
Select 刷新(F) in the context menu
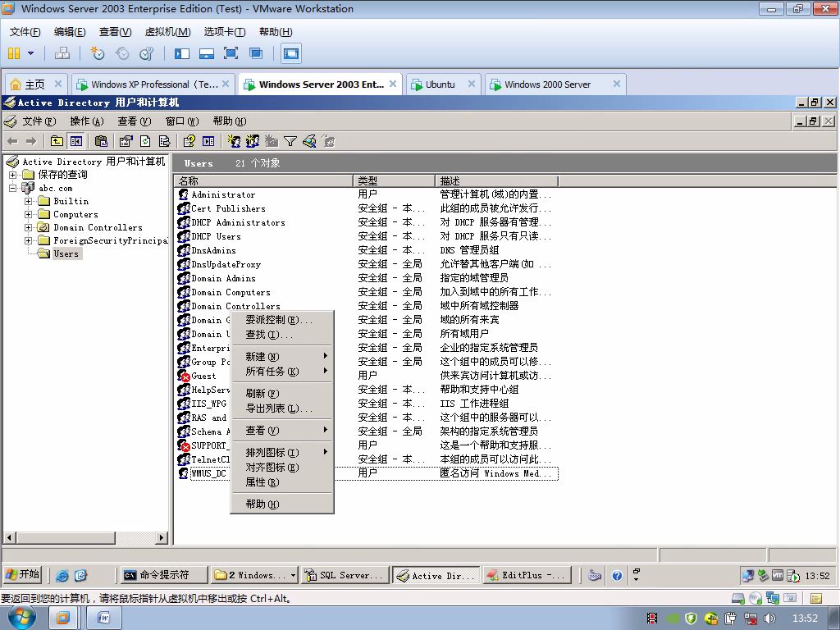282,393
